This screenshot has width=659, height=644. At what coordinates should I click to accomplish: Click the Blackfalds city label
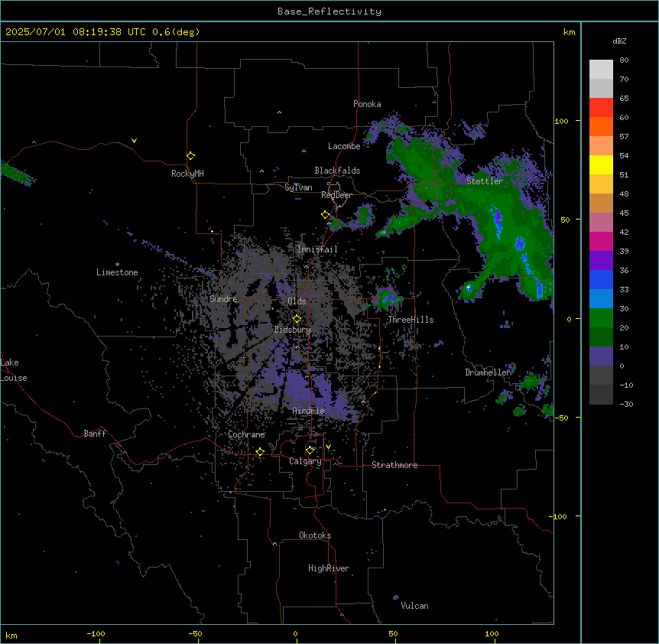[337, 171]
